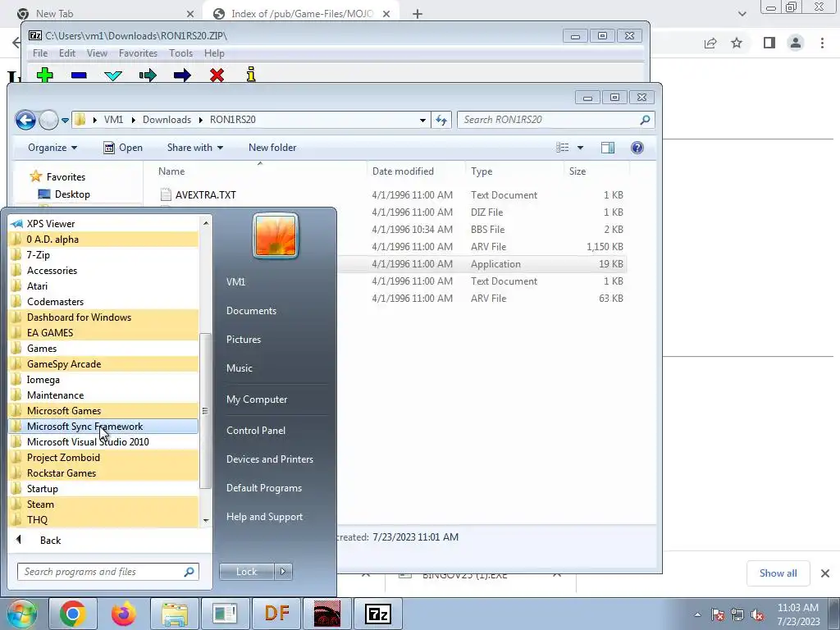This screenshot has width=840, height=630.
Task: Open Windows Explorer from the taskbar
Action: (175, 614)
